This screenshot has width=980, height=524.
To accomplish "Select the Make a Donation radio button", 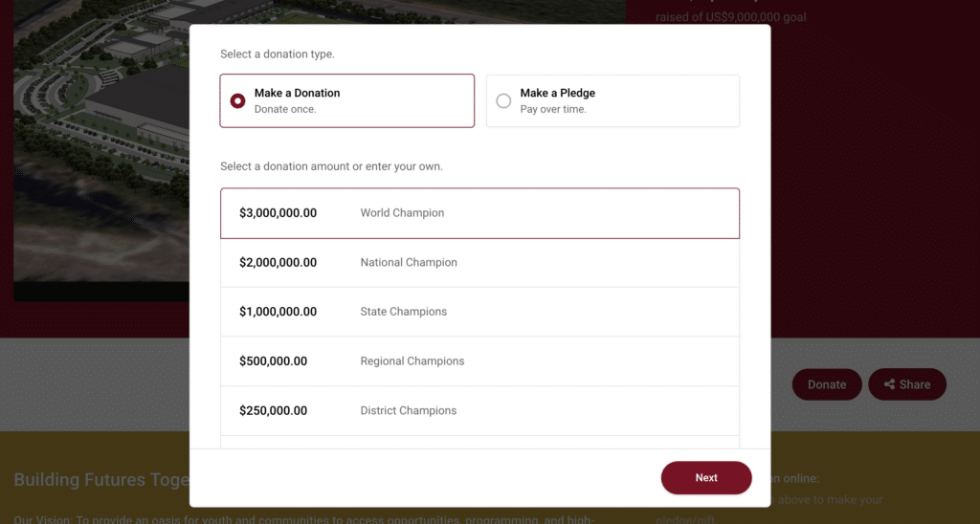I will tap(237, 100).
